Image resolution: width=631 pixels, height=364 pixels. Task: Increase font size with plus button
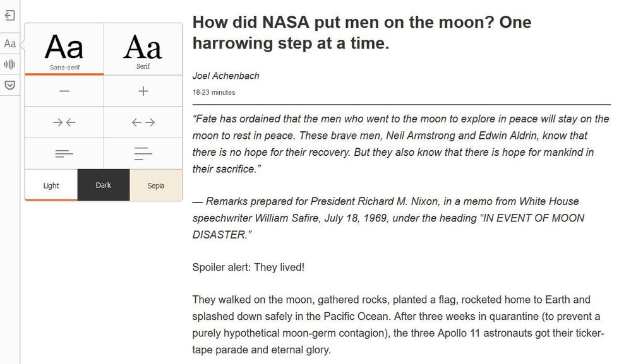coord(143,91)
